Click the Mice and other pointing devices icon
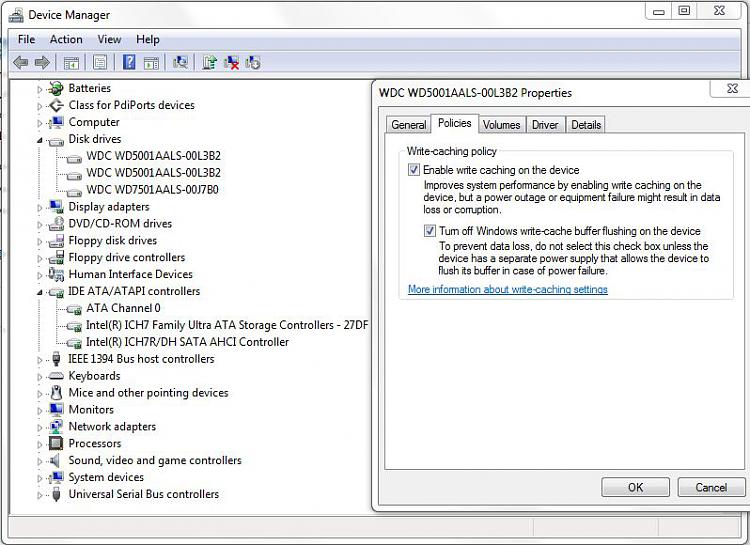 pos(56,393)
